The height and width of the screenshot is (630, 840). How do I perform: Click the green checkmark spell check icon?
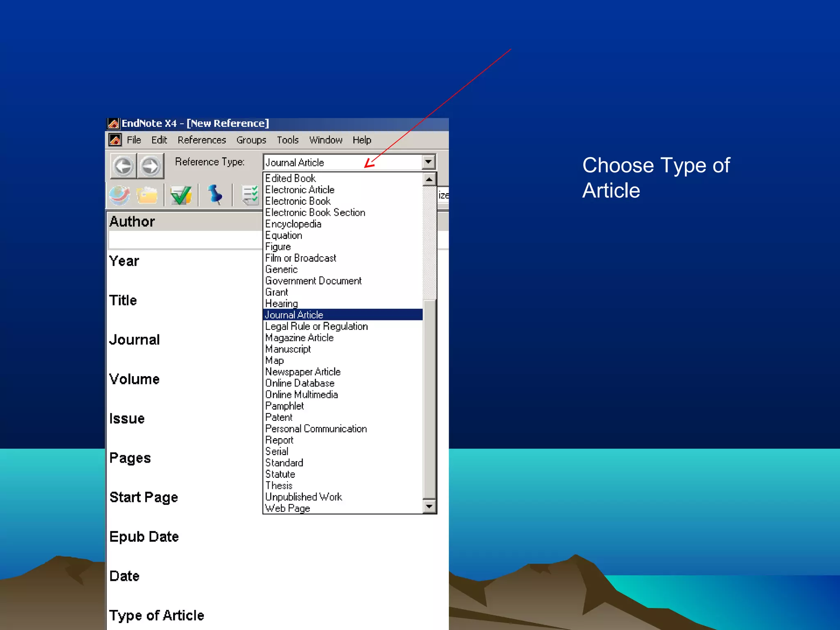click(181, 195)
